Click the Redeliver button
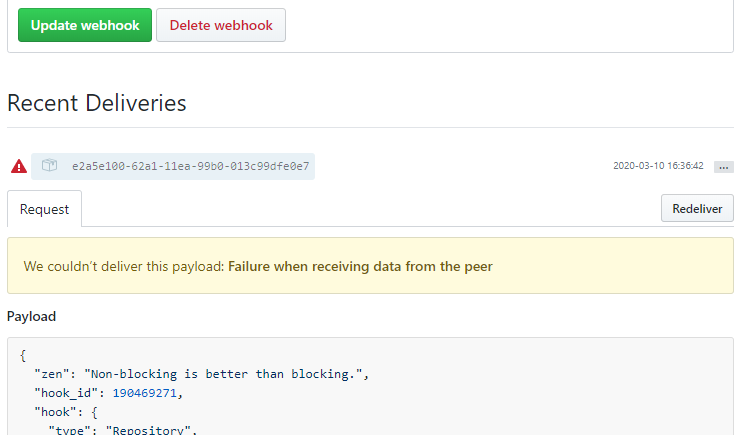 (x=697, y=208)
